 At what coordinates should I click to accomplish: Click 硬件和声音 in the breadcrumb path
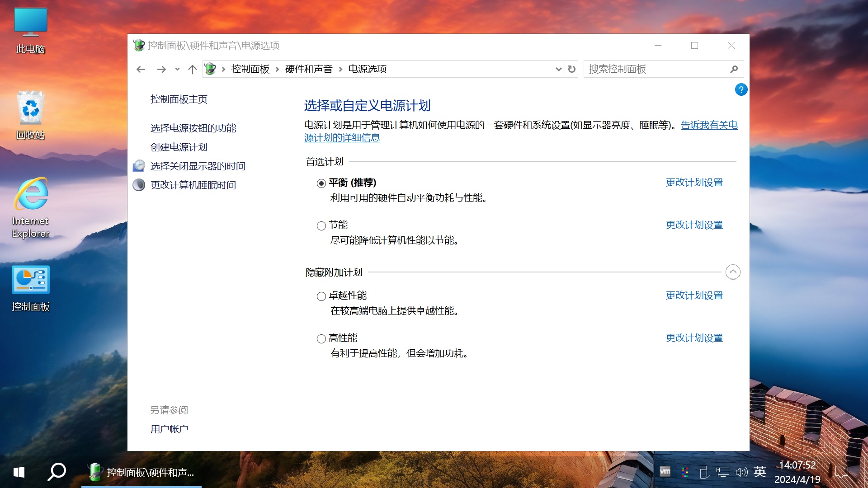coord(308,69)
